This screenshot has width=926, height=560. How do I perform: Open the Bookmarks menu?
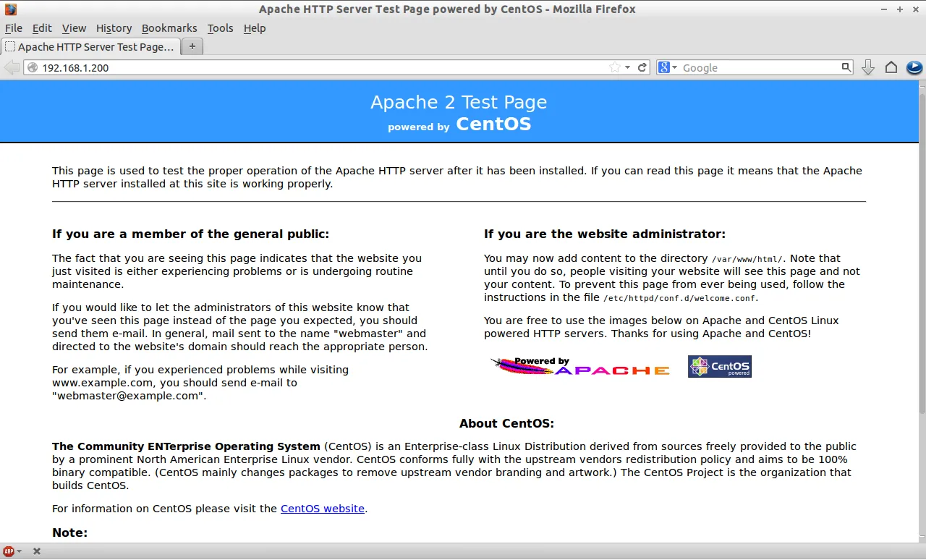coord(169,28)
